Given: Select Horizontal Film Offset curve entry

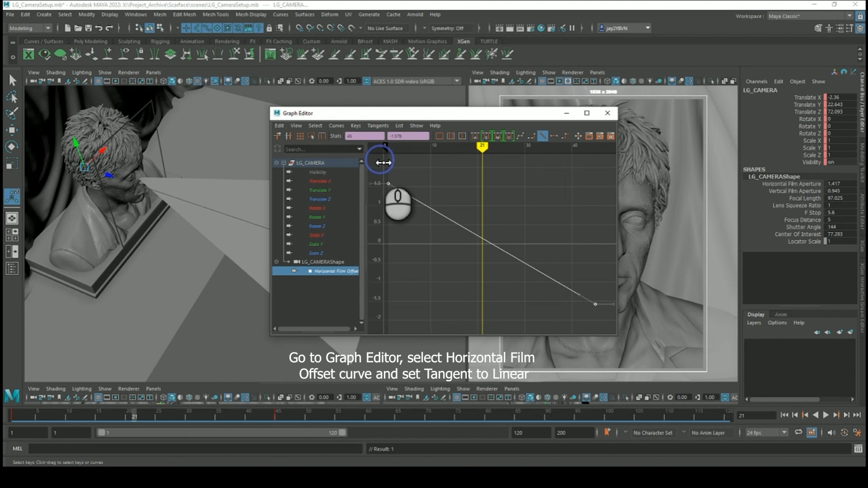Looking at the screenshot, I should point(336,271).
